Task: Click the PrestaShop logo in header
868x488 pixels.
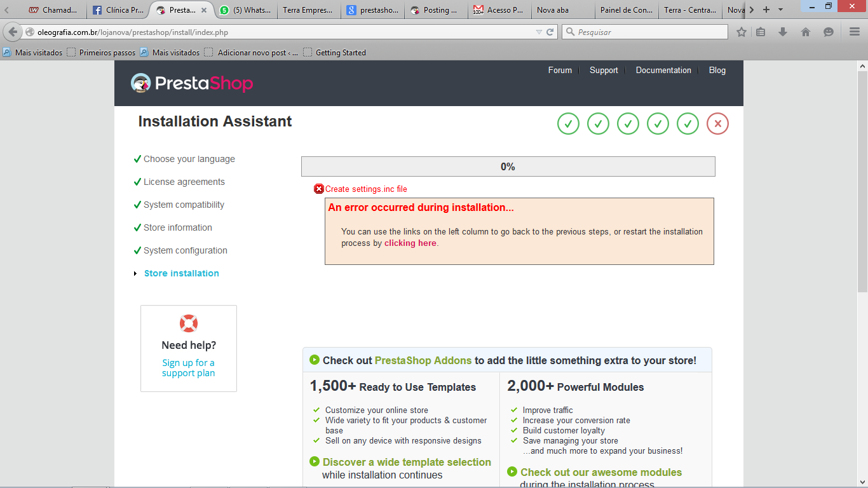Action: (192, 83)
